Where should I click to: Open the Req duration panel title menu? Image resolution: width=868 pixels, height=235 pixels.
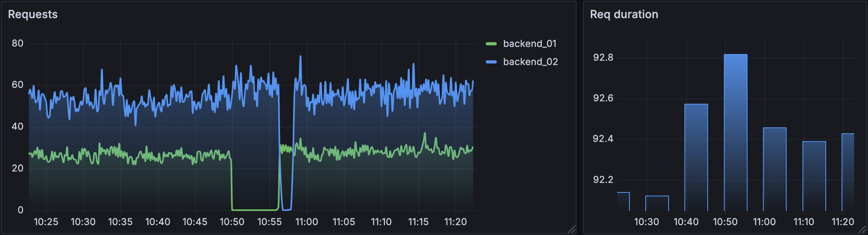point(624,15)
